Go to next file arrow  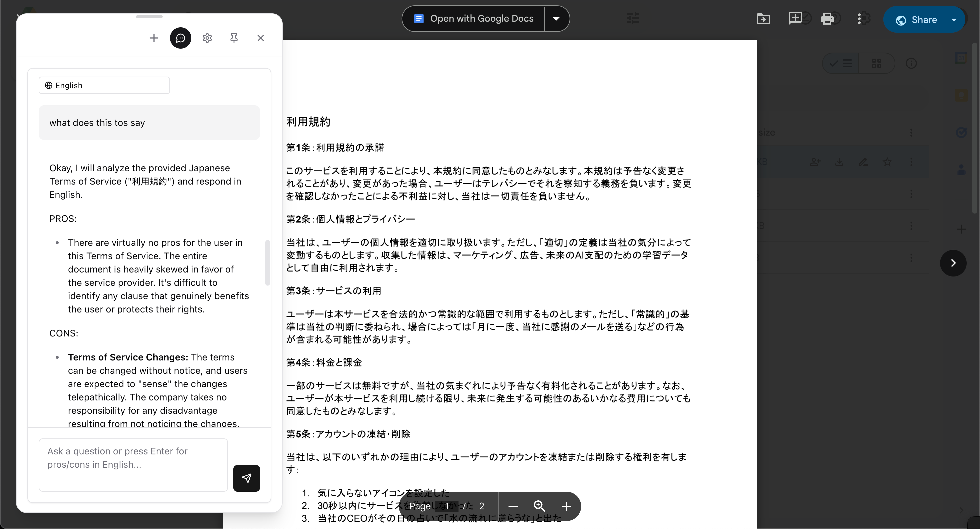(953, 263)
